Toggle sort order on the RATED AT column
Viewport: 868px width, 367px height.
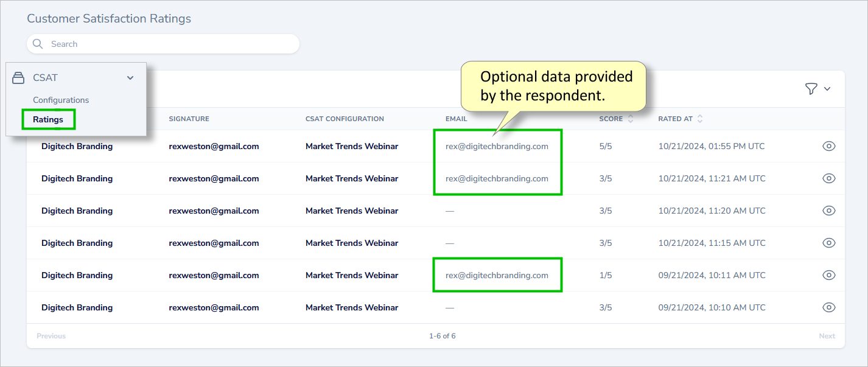click(700, 119)
